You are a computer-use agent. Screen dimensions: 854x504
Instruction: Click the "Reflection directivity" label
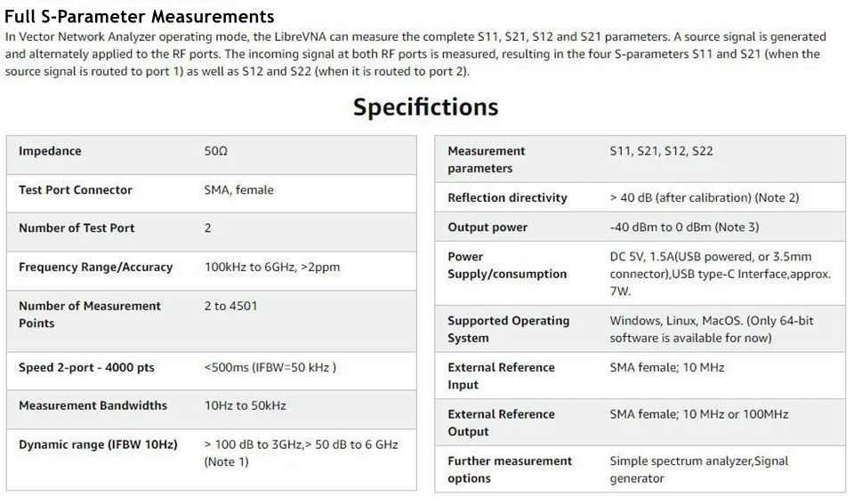(x=507, y=197)
